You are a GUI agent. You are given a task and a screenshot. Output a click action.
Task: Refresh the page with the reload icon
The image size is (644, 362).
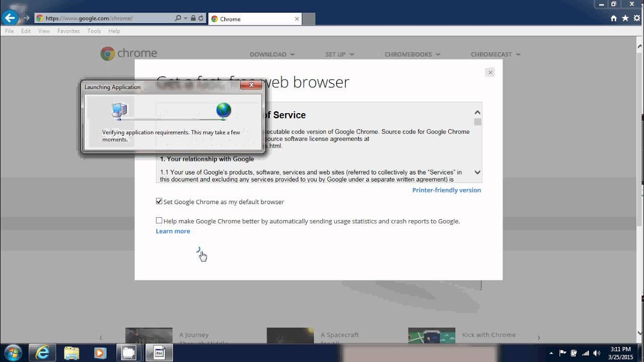(x=201, y=18)
